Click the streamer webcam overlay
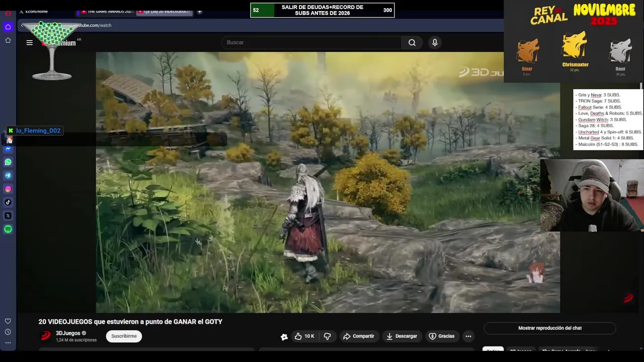Image resolution: width=644 pixels, height=362 pixels. 592,196
